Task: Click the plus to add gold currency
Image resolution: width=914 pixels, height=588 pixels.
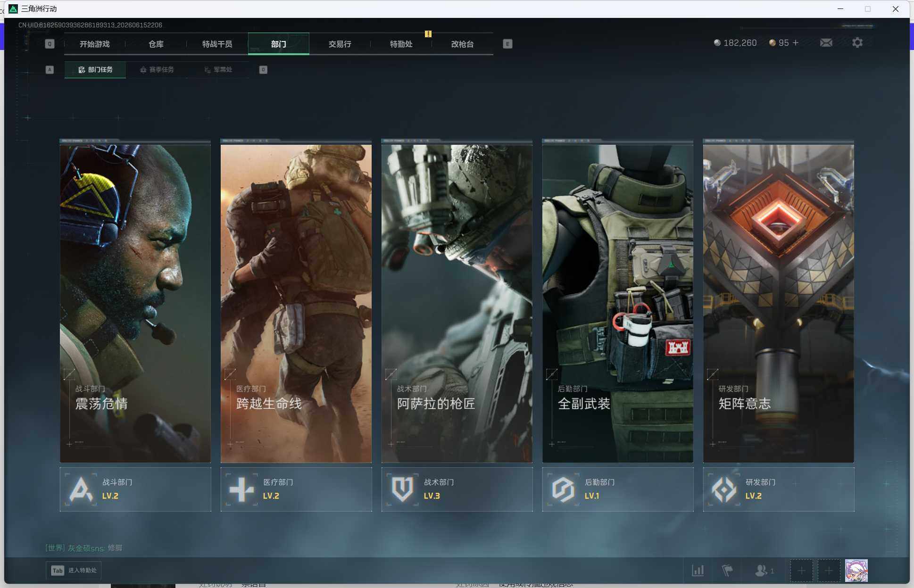Action: pyautogui.click(x=796, y=43)
